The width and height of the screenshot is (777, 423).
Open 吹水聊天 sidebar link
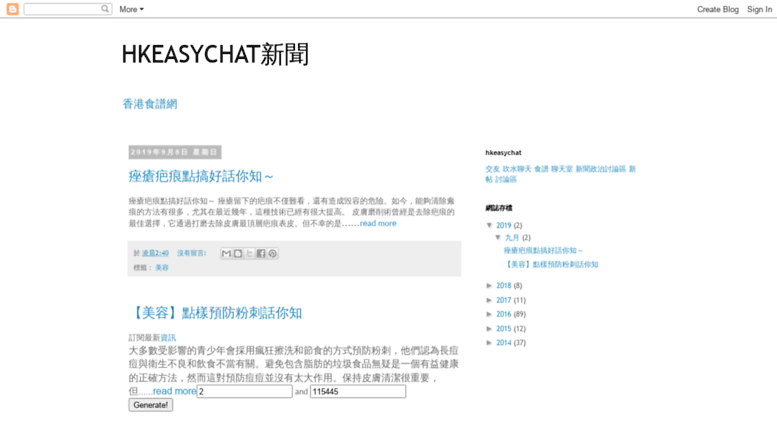[517, 169]
